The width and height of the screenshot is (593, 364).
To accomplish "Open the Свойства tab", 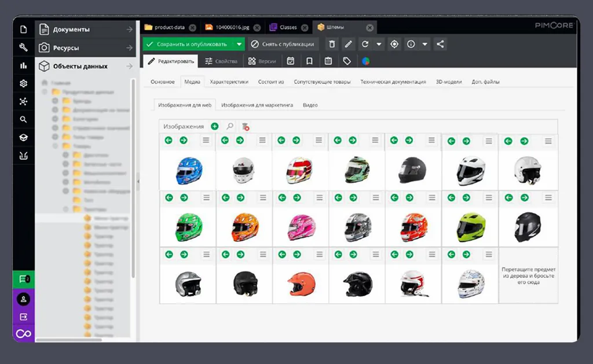I will tap(221, 61).
